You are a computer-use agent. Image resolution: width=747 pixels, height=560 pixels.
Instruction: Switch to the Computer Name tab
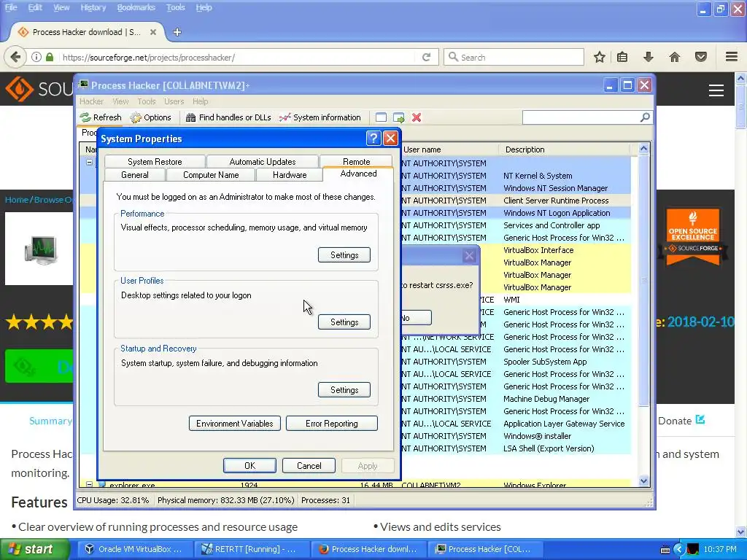coord(211,175)
